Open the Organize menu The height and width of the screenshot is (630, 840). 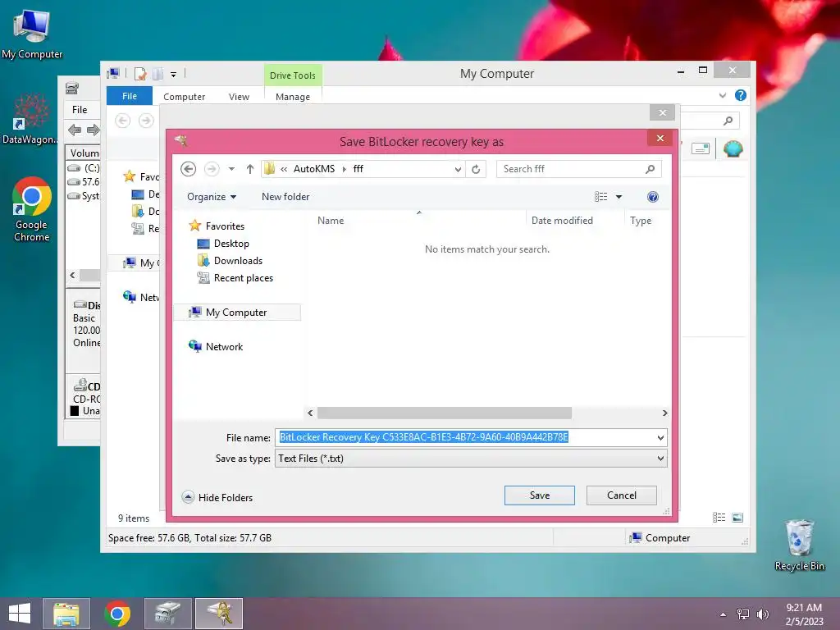(x=212, y=197)
